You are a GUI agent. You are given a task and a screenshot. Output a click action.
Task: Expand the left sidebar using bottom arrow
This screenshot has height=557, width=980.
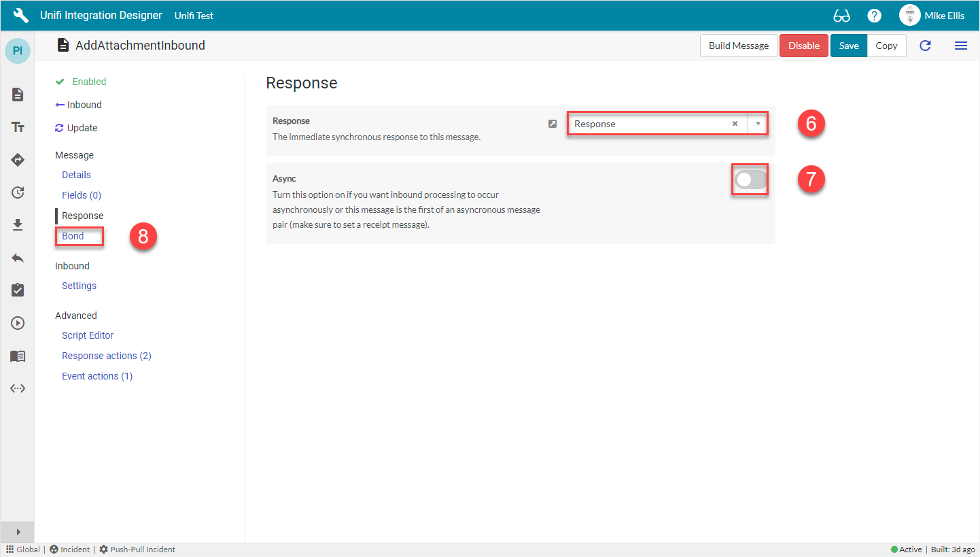point(18,532)
